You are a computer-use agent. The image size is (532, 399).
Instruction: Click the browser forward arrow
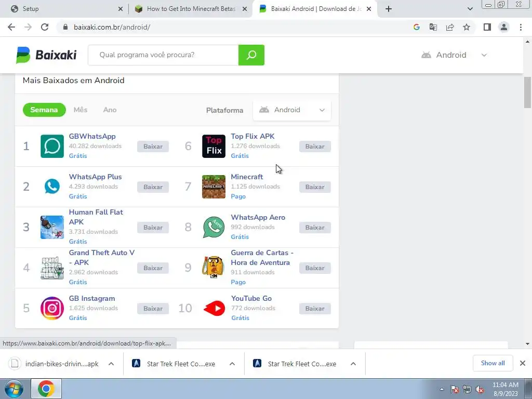tap(28, 27)
